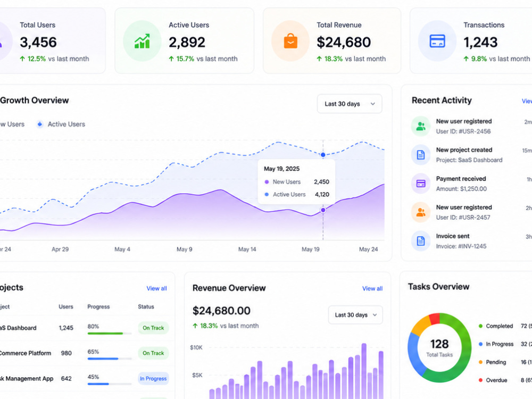Click the tooltip Active Users value 4,120

322,194
